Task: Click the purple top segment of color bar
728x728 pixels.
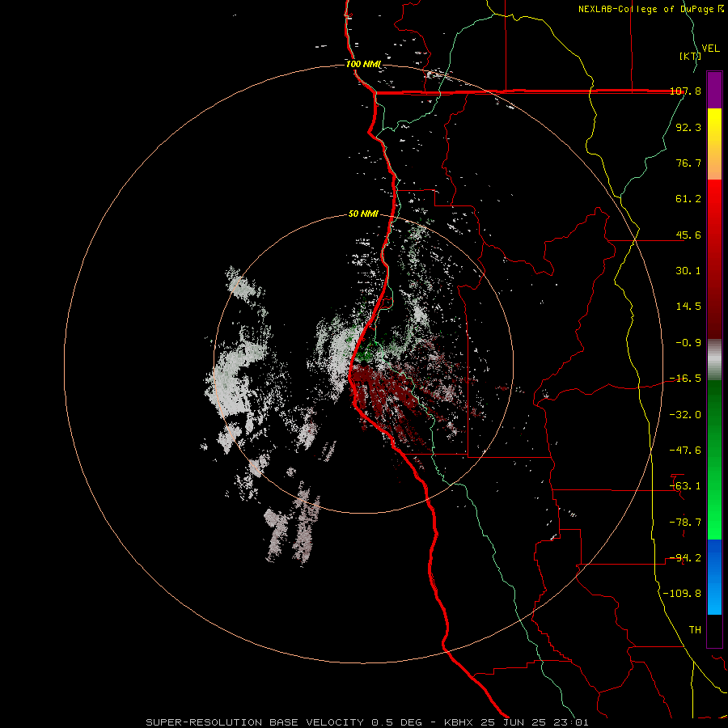Action: (714, 90)
